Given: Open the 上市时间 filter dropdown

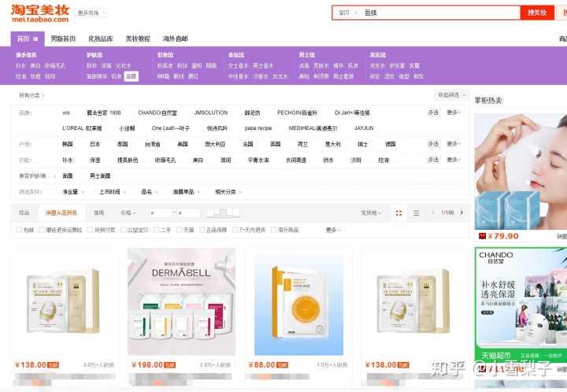Looking at the screenshot, I should click(x=113, y=192).
